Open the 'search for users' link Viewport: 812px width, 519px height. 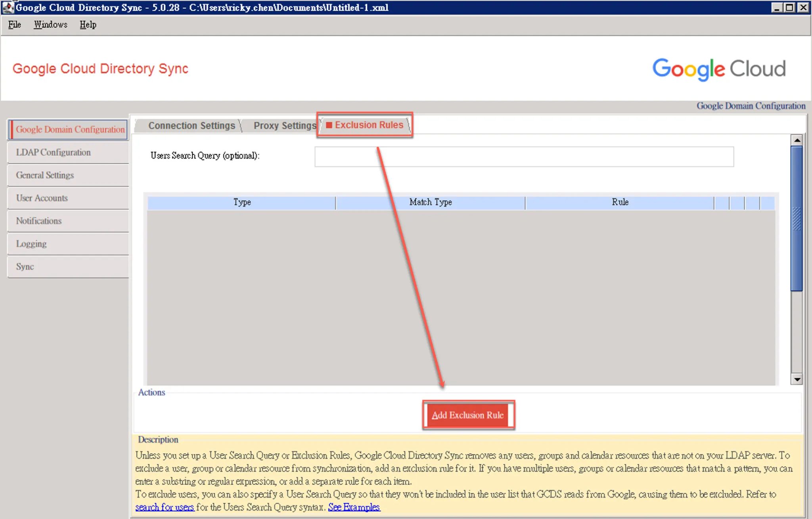coord(165,507)
